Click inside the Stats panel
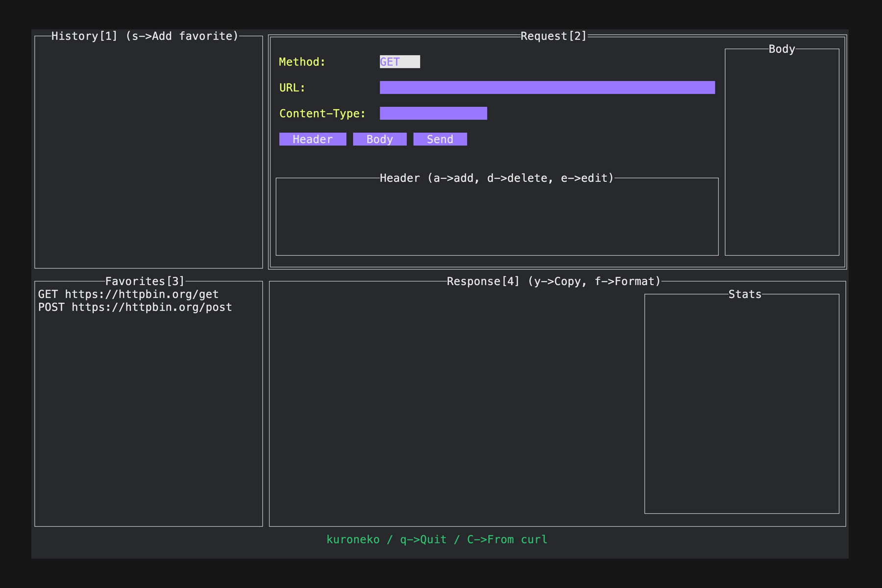 [x=742, y=404]
